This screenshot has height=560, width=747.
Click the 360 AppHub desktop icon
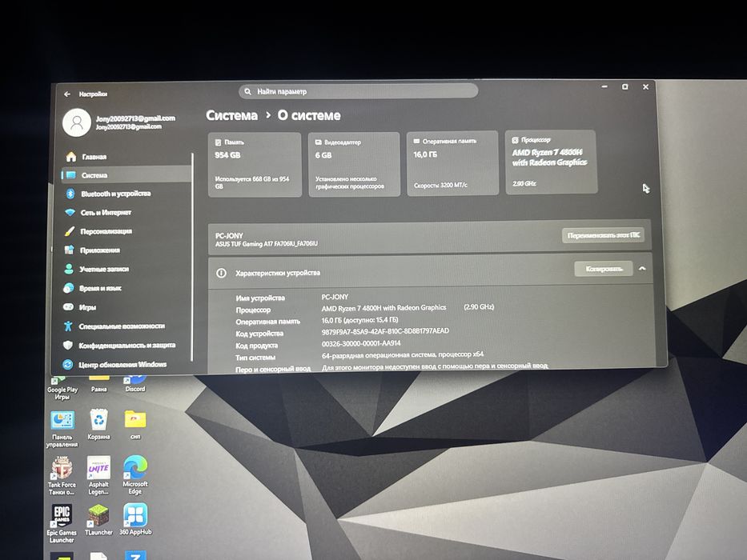pyautogui.click(x=135, y=519)
